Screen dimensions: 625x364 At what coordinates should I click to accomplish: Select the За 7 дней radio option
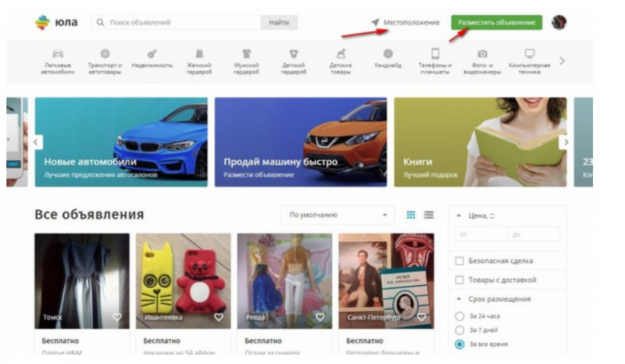(459, 330)
